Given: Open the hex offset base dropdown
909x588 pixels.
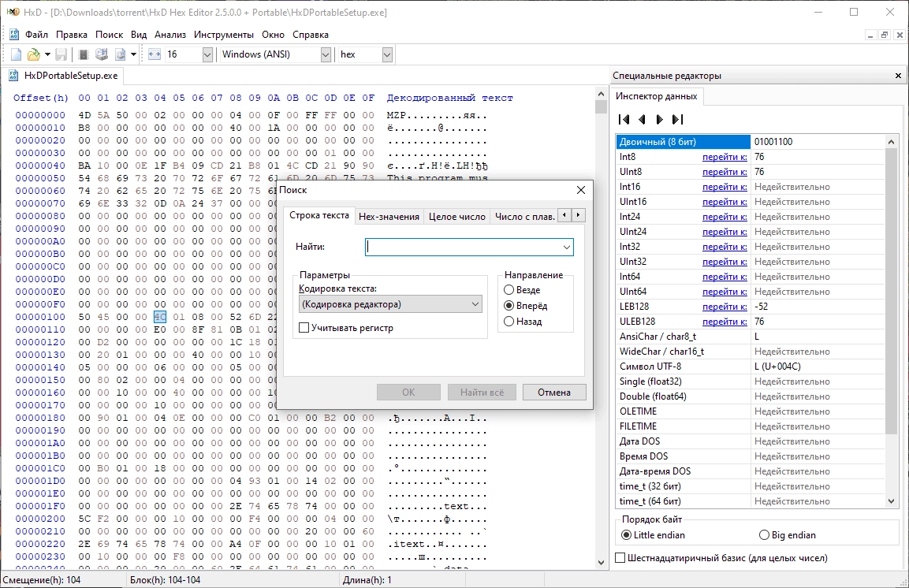Looking at the screenshot, I should [x=387, y=54].
